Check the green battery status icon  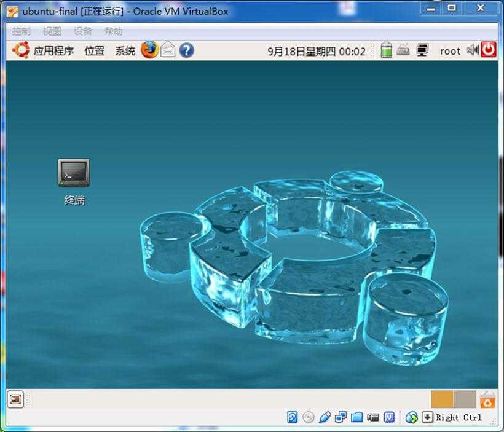click(387, 50)
